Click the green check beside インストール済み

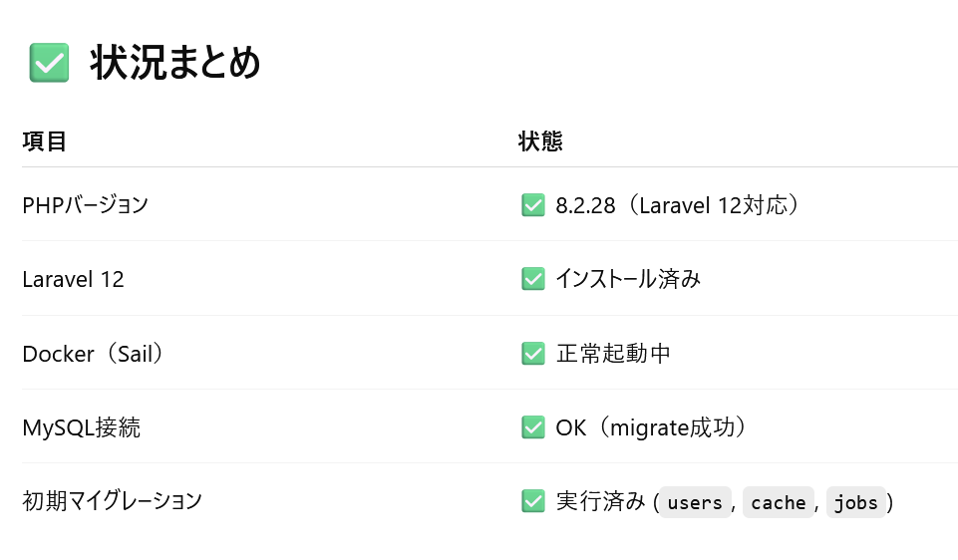point(532,279)
